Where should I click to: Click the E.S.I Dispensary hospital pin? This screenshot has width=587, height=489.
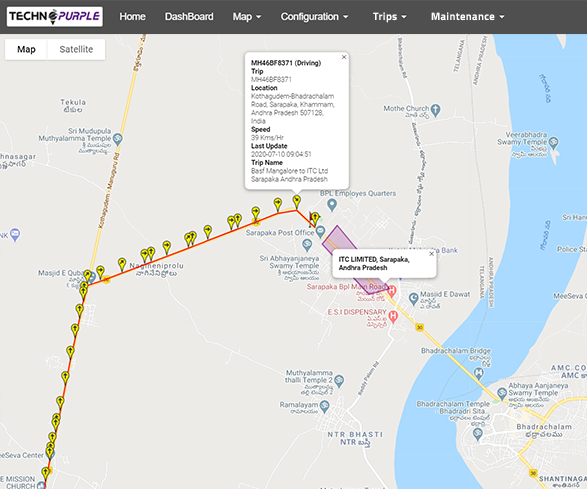pyautogui.click(x=393, y=317)
